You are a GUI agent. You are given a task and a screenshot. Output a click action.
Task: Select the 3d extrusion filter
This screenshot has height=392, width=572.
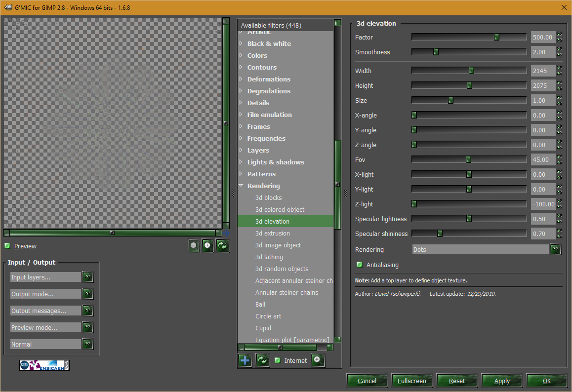[x=273, y=234]
